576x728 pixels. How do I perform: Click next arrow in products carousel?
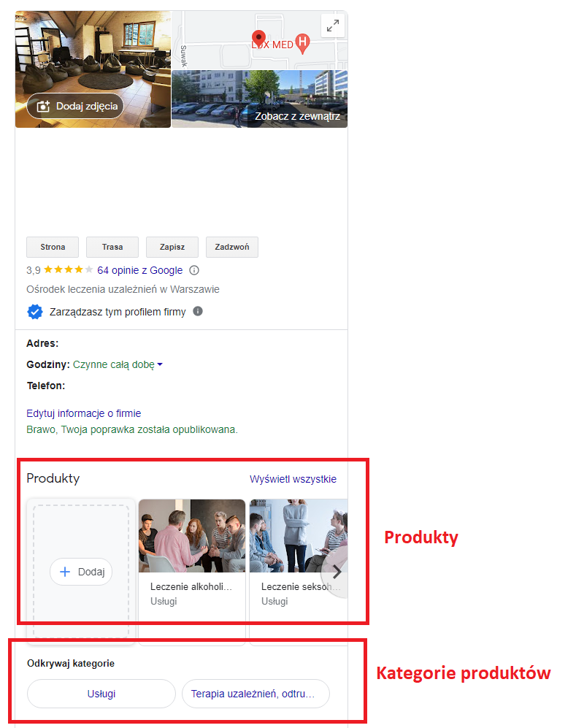[x=337, y=572]
